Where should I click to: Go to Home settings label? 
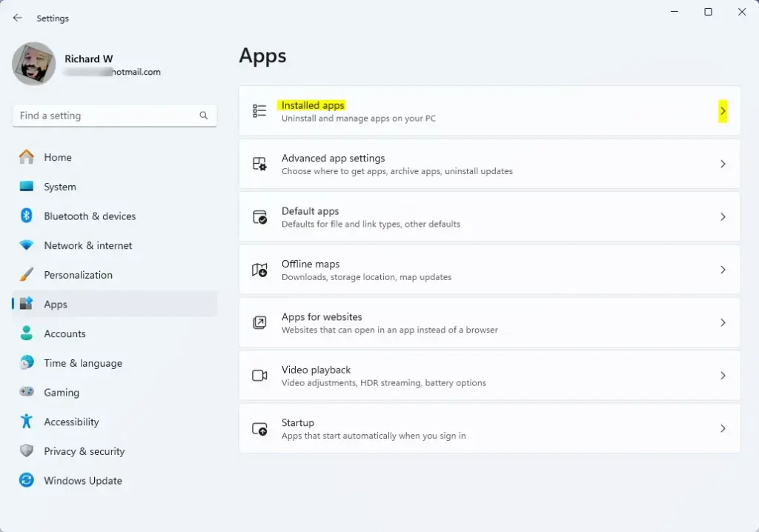(x=58, y=157)
